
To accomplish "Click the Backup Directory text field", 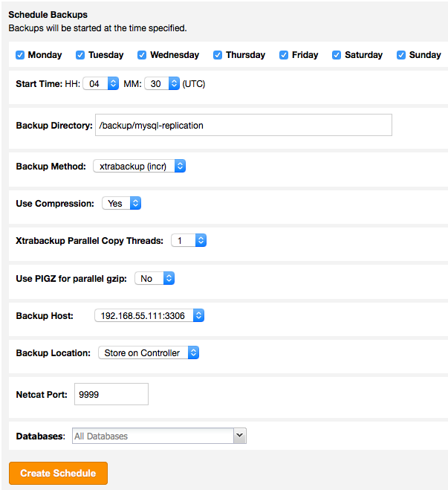I will click(x=244, y=125).
